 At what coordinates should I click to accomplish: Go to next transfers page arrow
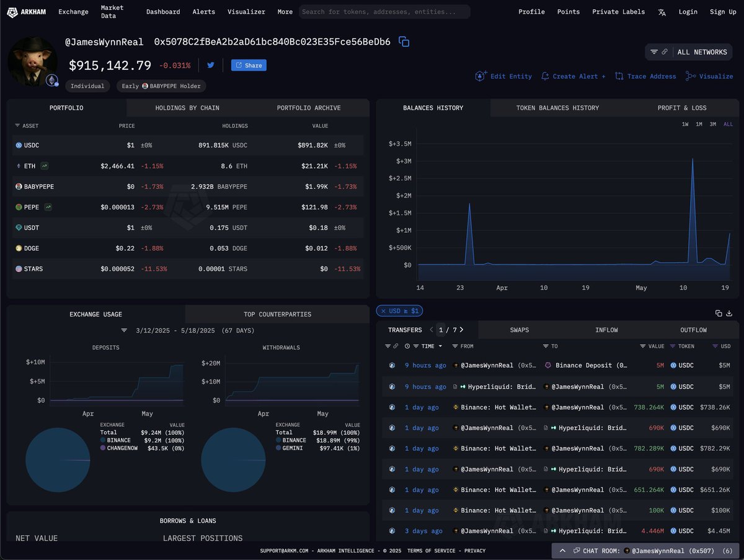[461, 330]
